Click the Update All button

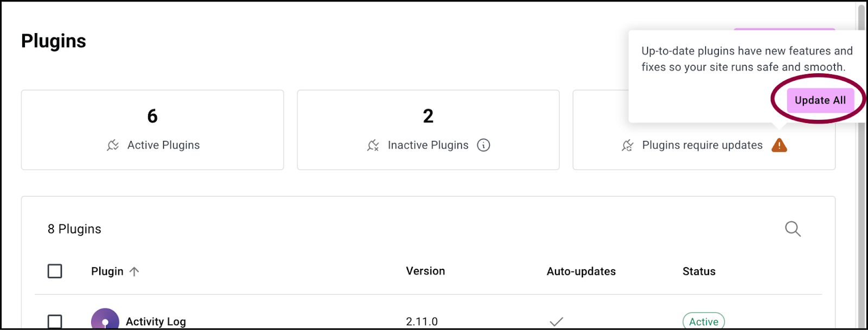(820, 100)
